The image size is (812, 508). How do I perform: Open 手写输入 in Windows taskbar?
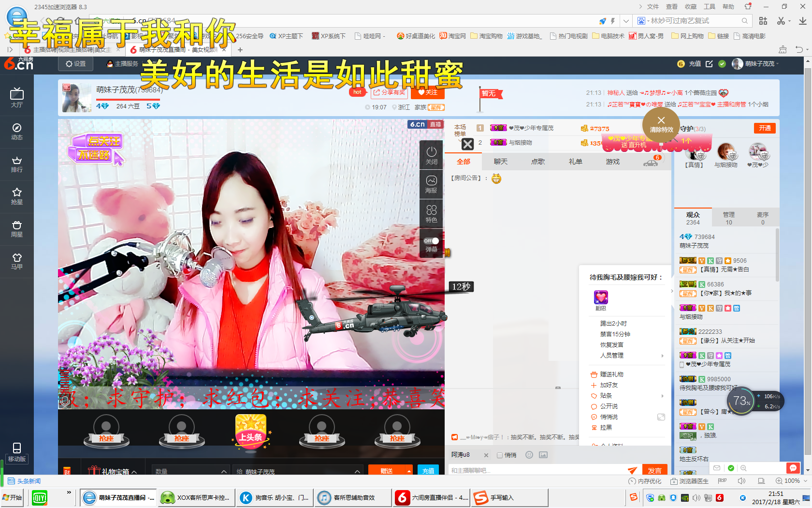pyautogui.click(x=510, y=497)
